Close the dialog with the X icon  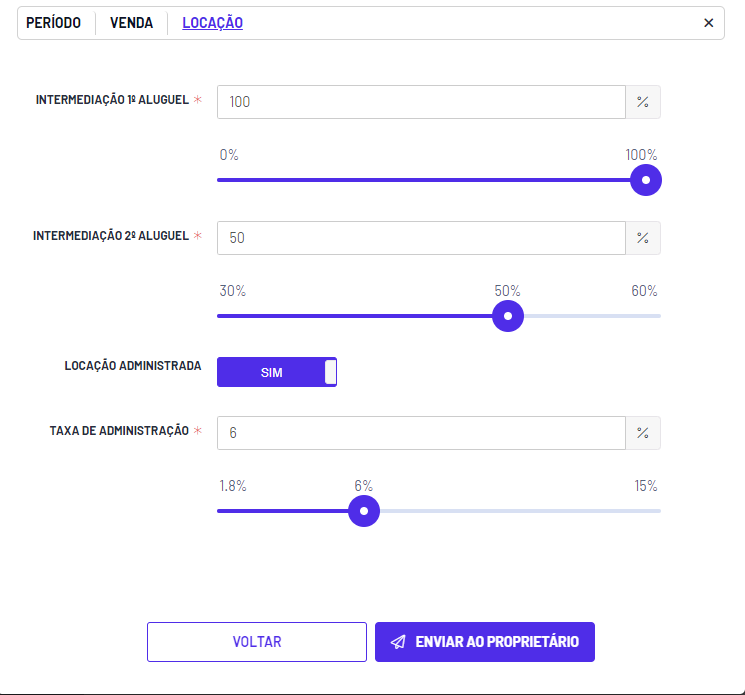point(708,23)
